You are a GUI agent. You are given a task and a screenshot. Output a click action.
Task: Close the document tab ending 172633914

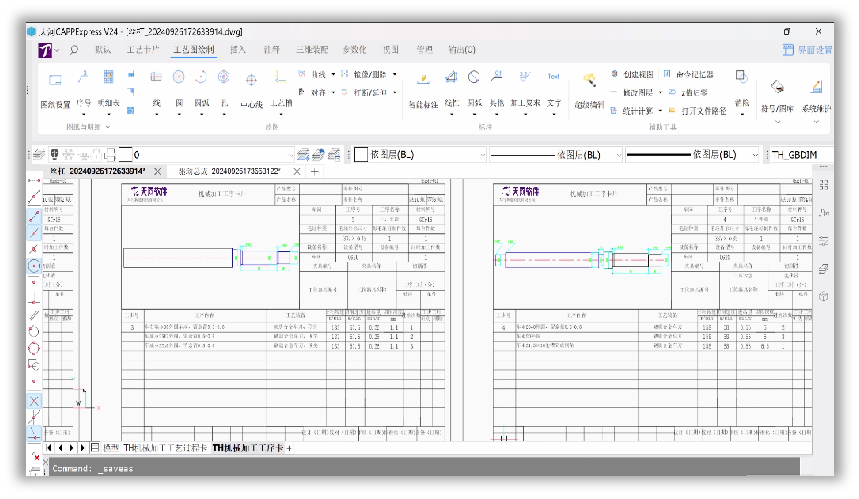click(x=158, y=171)
